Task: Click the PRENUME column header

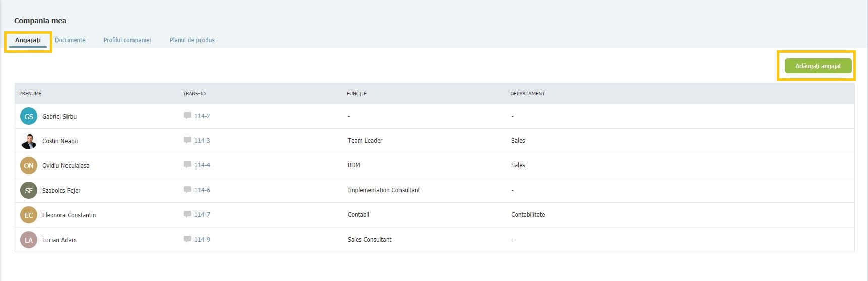Action: pos(30,94)
